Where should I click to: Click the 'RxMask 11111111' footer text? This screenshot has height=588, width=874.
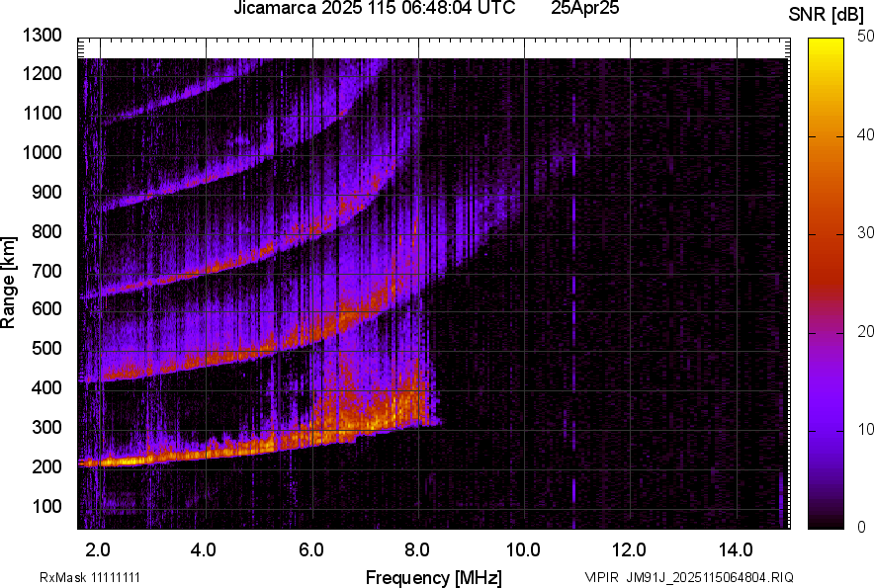pyautogui.click(x=90, y=577)
